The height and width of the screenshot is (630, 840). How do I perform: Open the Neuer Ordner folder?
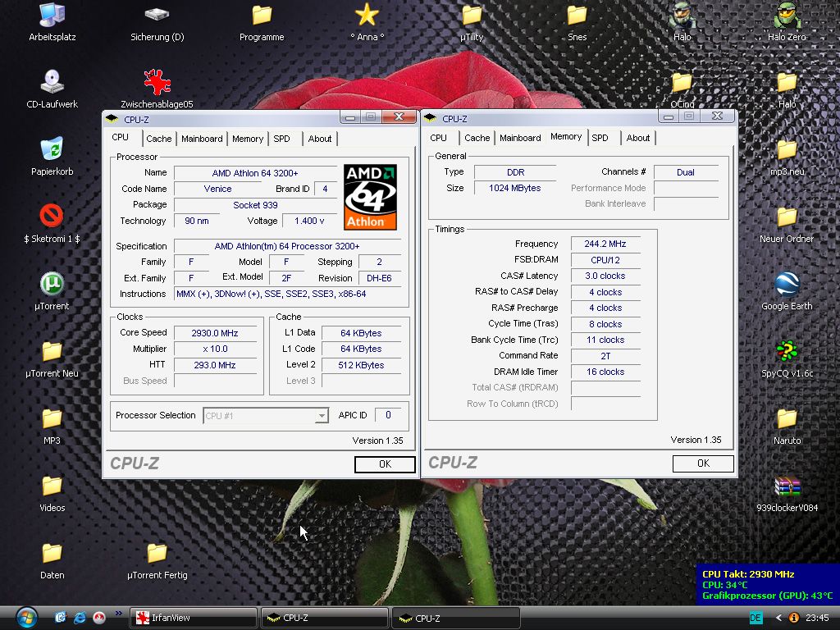pos(787,223)
